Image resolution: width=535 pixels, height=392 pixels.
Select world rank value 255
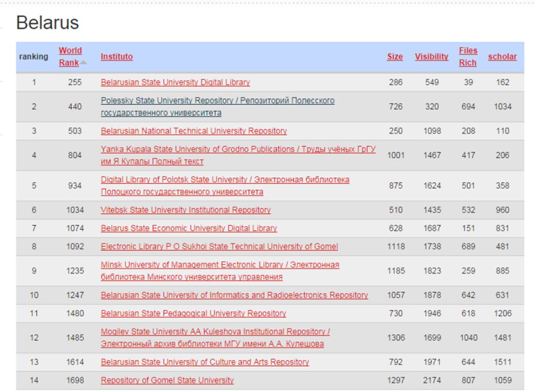[75, 82]
